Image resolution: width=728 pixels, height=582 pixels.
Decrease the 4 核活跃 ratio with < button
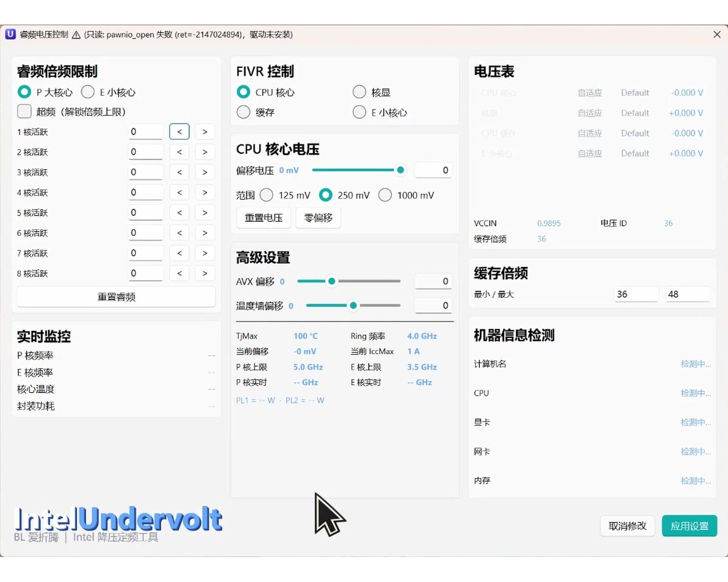(179, 192)
